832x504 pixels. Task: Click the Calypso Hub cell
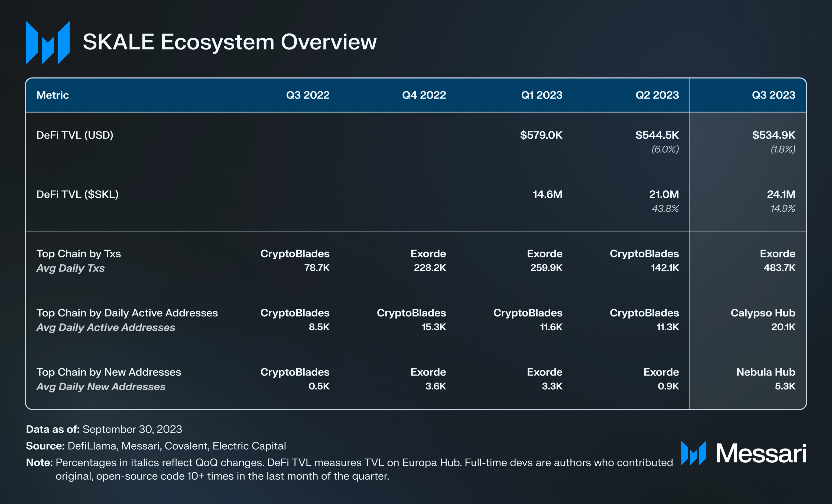(762, 313)
